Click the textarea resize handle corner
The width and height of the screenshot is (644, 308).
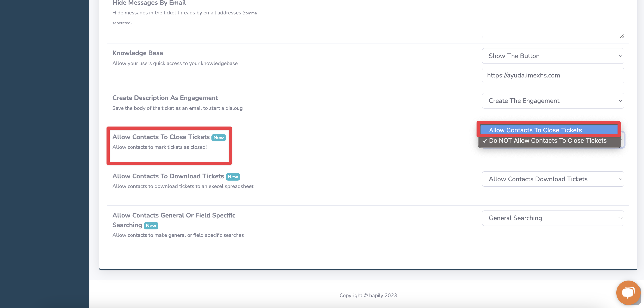(x=621, y=36)
